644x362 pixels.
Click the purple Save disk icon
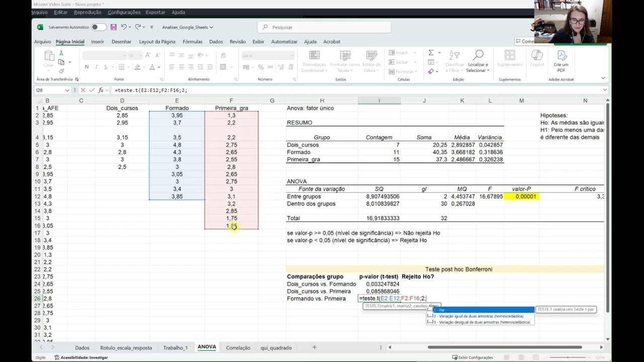click(114, 27)
